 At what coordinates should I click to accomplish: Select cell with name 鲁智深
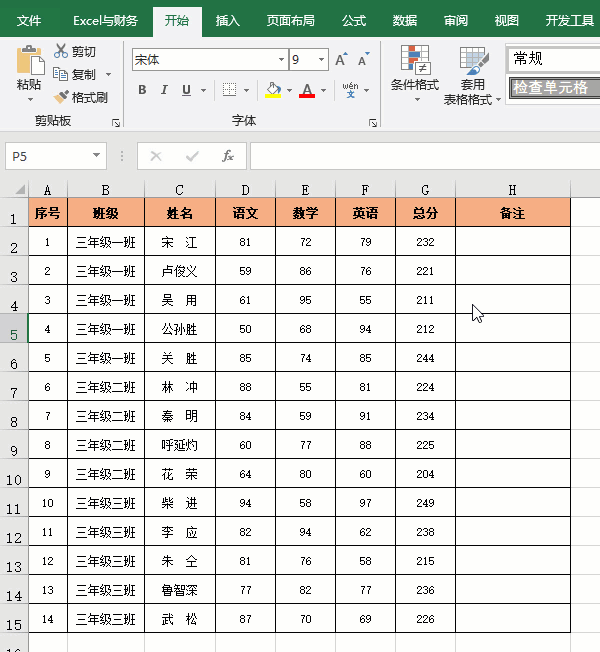180,590
